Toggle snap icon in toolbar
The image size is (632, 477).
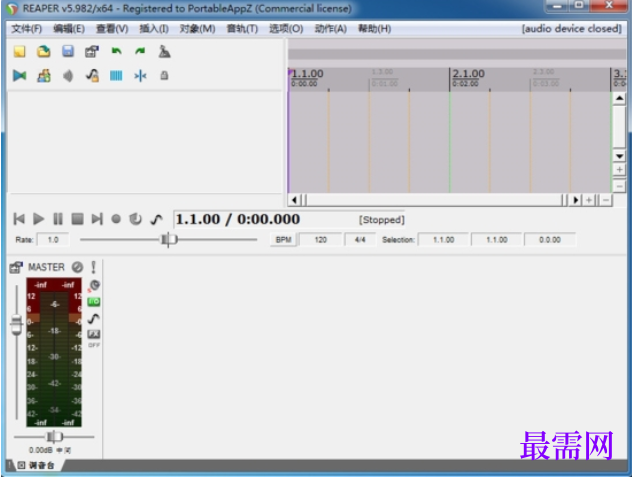pos(140,76)
